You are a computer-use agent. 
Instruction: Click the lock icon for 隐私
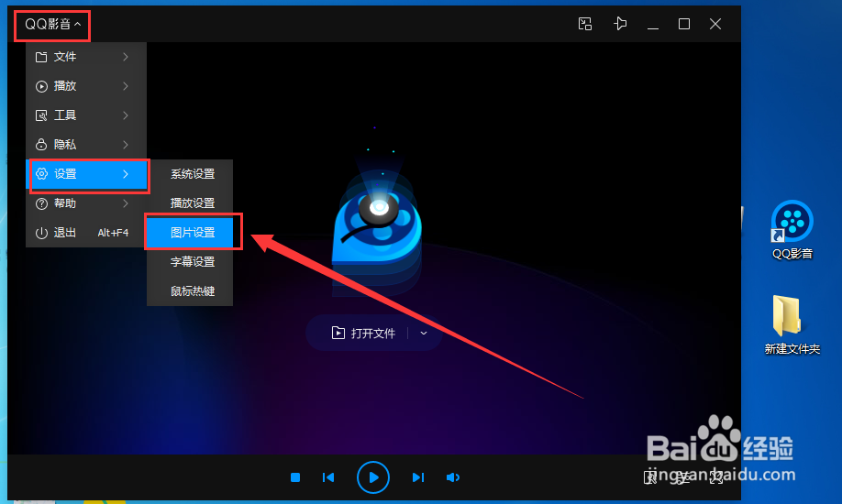click(x=41, y=145)
